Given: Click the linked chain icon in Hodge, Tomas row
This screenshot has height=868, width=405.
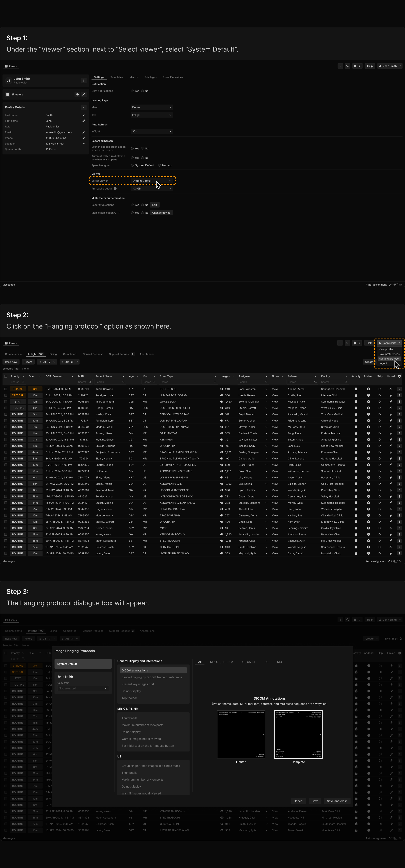Looking at the screenshot, I should (391, 408).
